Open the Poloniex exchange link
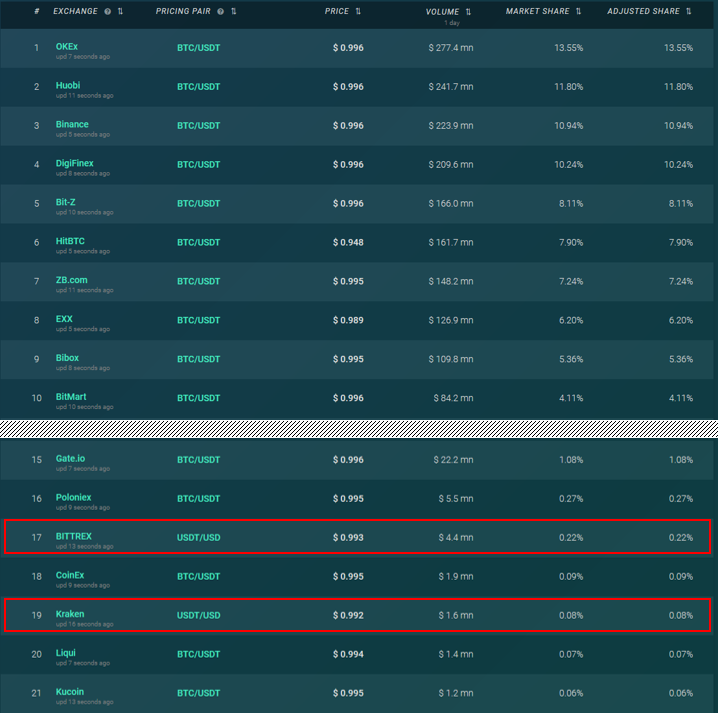 [x=73, y=497]
